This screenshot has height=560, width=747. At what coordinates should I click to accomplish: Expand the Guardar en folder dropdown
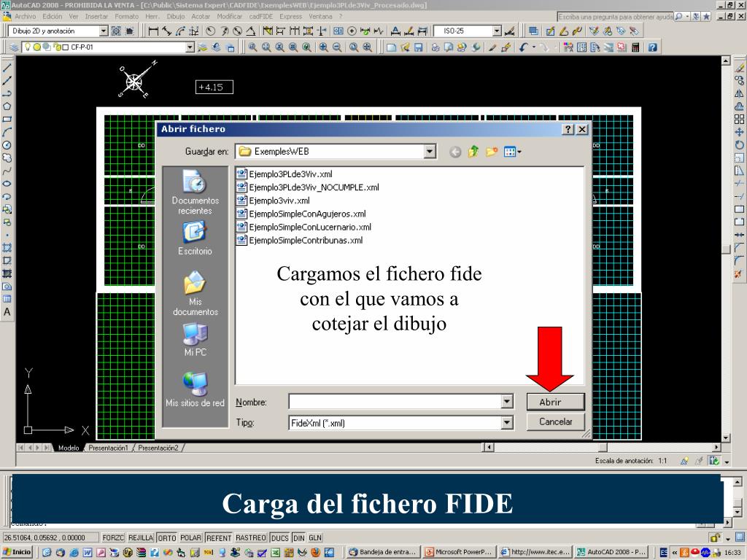(x=430, y=152)
